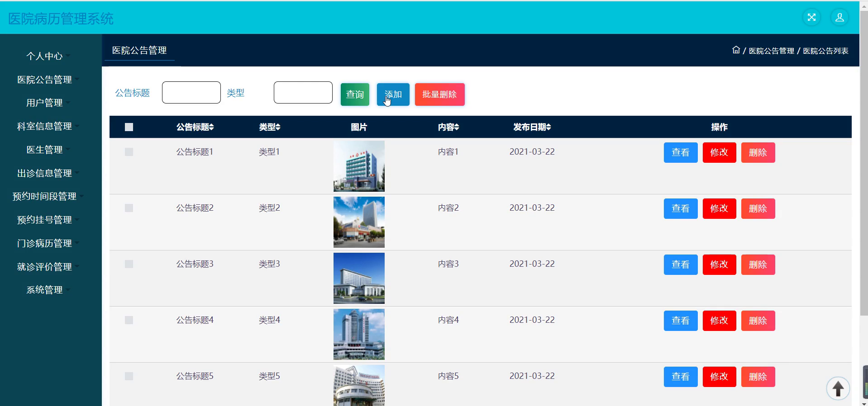Image resolution: width=868 pixels, height=406 pixels.
Task: Expand the 预约时间段管理 sidebar menu
Action: pyautogui.click(x=48, y=196)
